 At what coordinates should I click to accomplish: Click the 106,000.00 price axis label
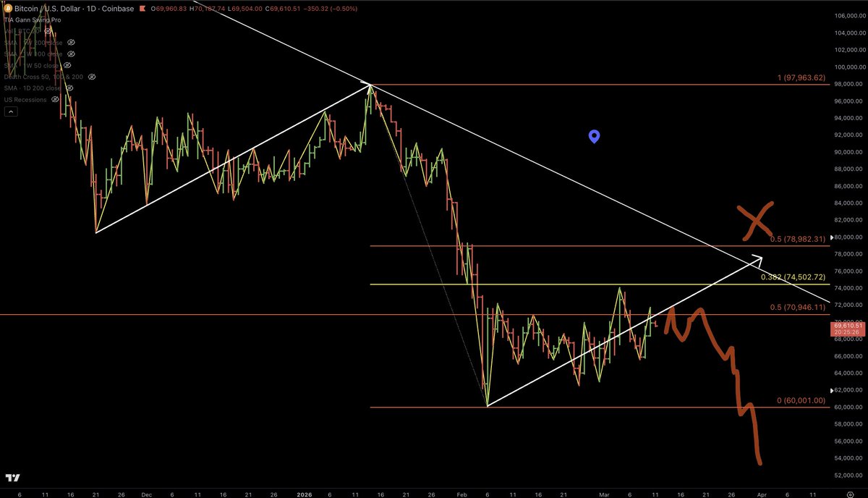[849, 16]
